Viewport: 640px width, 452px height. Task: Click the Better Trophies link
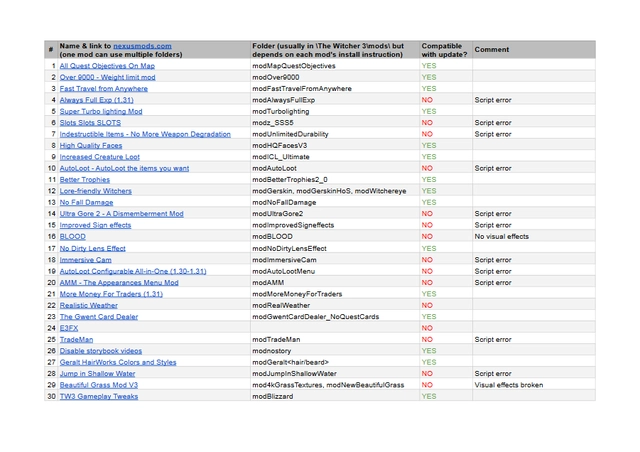tap(85, 180)
